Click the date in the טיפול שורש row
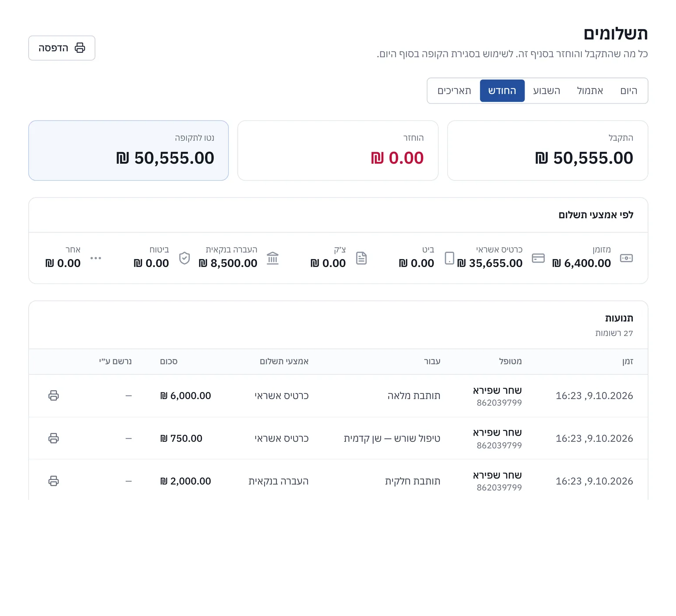This screenshot has width=676, height=616. [594, 438]
